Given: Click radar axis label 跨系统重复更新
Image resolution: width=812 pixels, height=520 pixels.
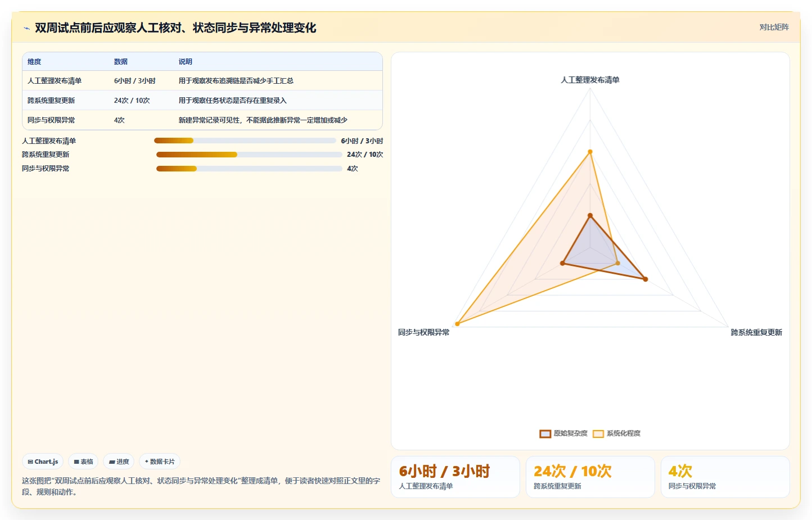Looking at the screenshot, I should click(x=756, y=332).
